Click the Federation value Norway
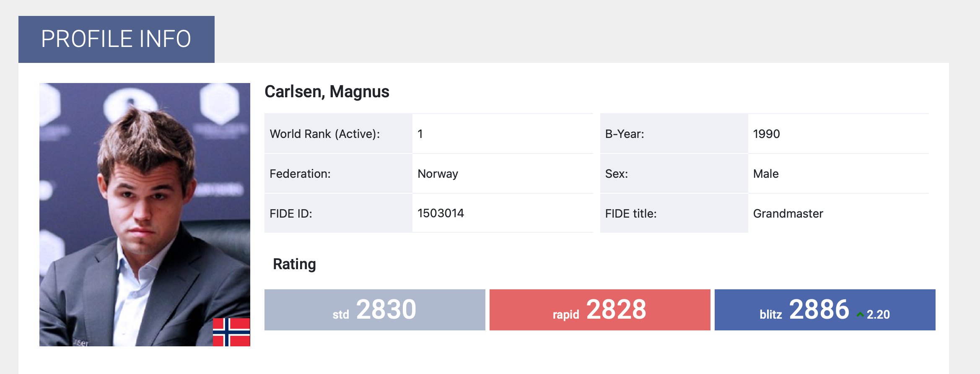 tap(438, 174)
